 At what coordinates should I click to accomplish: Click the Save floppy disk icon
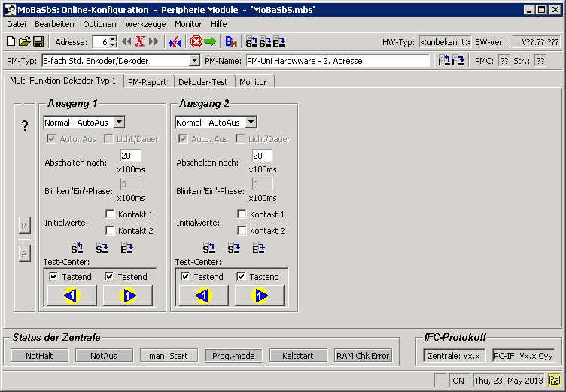38,41
